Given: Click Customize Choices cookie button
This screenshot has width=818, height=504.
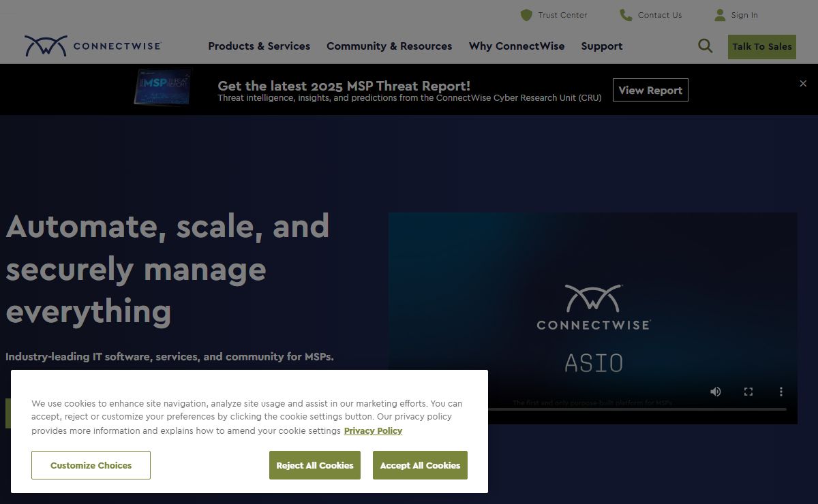Looking at the screenshot, I should (x=91, y=465).
